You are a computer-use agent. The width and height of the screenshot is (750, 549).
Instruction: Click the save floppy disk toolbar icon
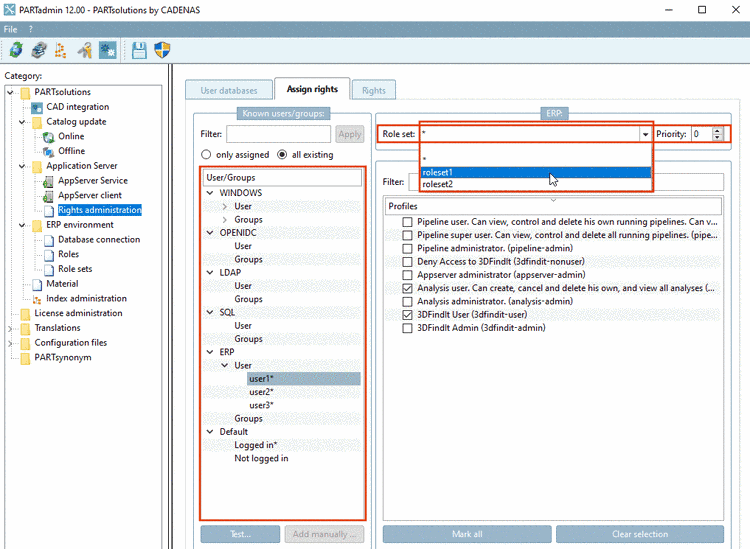[x=139, y=50]
